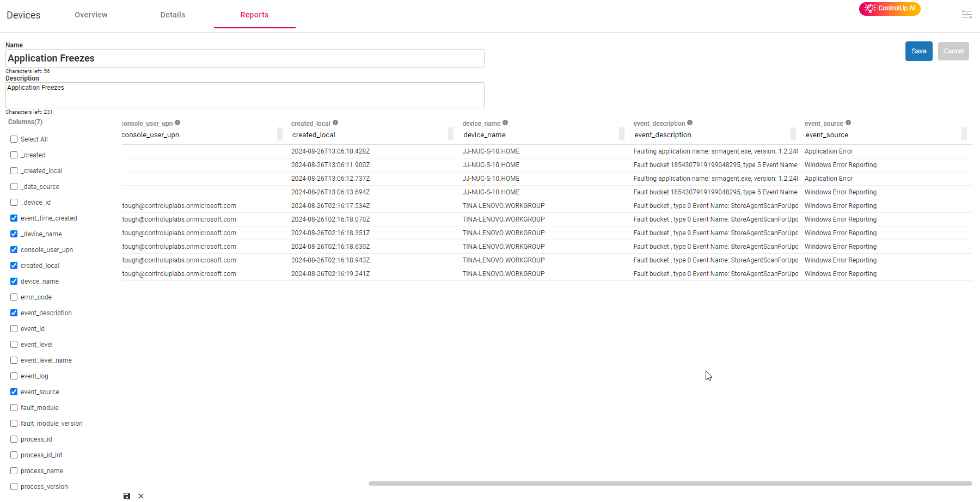The image size is (980, 502).
Task: Enable the fault_module_version column checkbox
Action: (x=14, y=424)
